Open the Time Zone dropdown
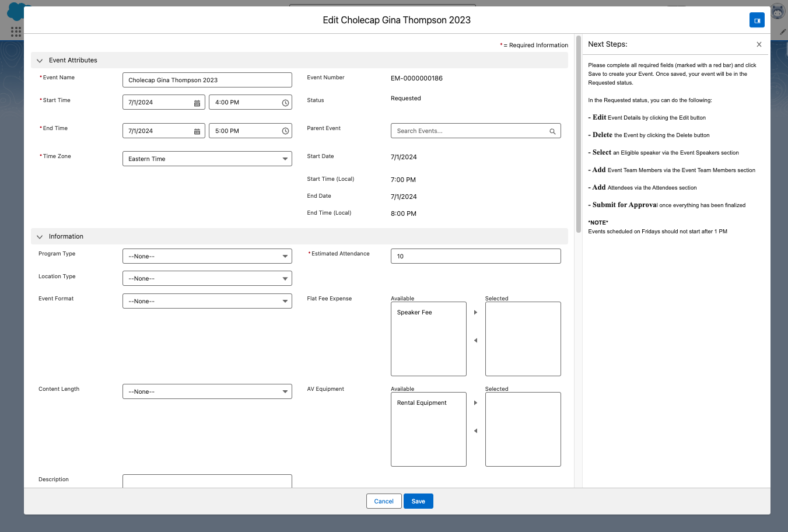 (207, 159)
